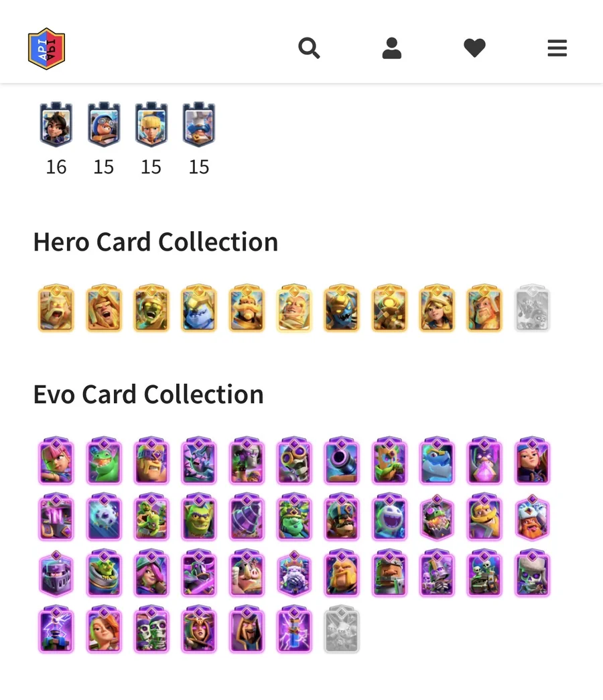
Task: Choose the Evo Archers card
Action: 56,461
